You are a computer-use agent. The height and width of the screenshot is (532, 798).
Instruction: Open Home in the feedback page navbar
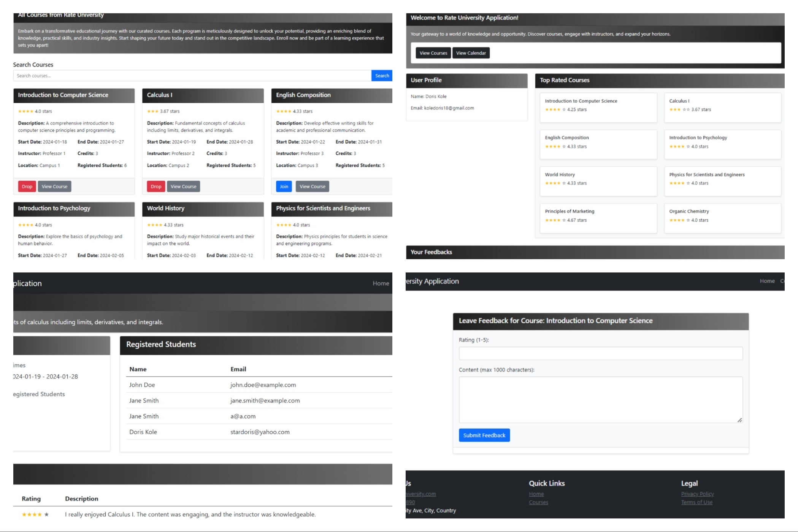pos(767,281)
